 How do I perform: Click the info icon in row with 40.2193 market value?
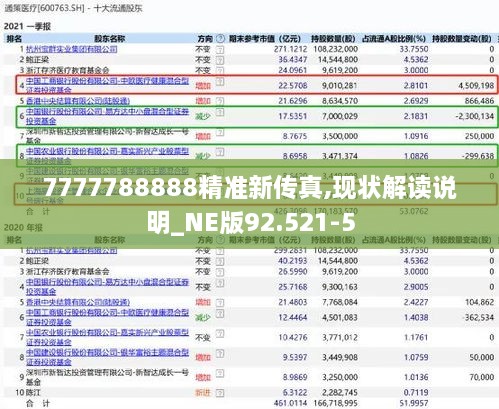[220, 261]
